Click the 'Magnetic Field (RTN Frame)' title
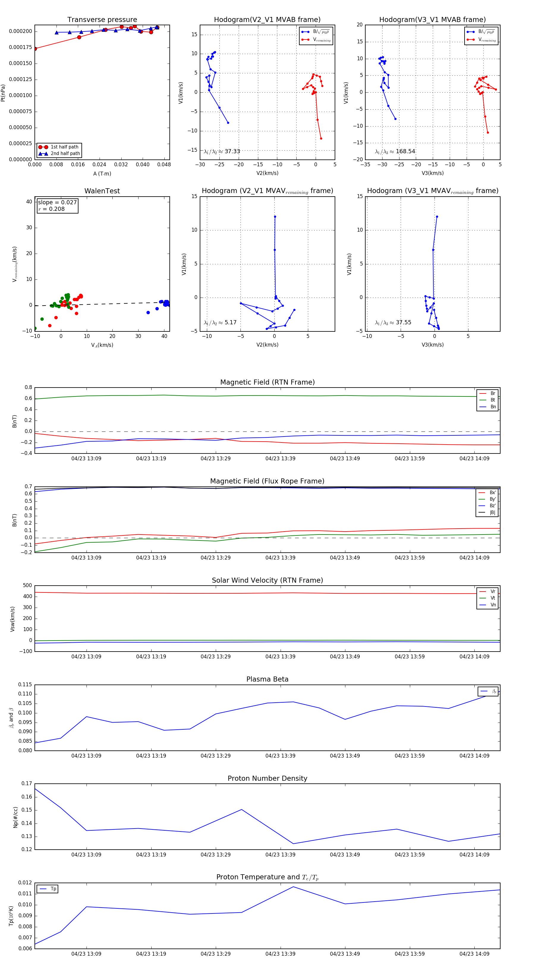535x980 pixels. [267, 382]
